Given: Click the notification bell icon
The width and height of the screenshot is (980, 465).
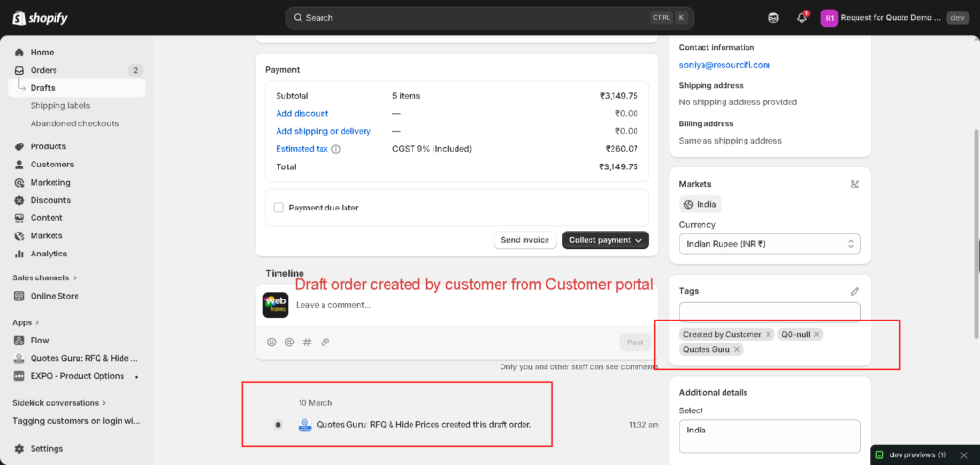Looking at the screenshot, I should coord(801,17).
